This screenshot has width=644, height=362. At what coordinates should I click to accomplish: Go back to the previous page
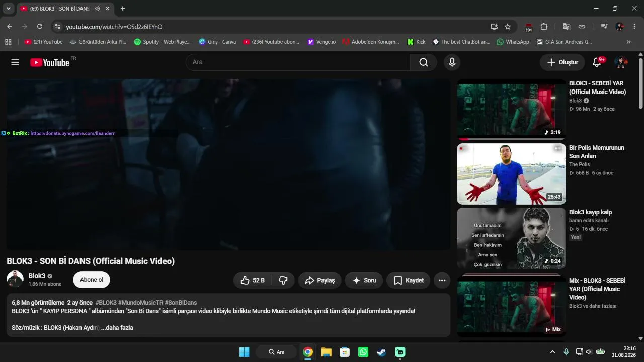pos(10,27)
